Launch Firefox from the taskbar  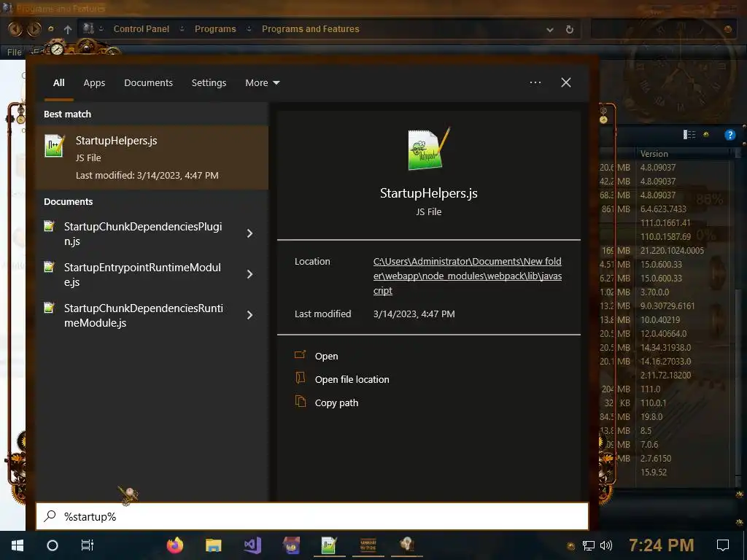tap(175, 545)
